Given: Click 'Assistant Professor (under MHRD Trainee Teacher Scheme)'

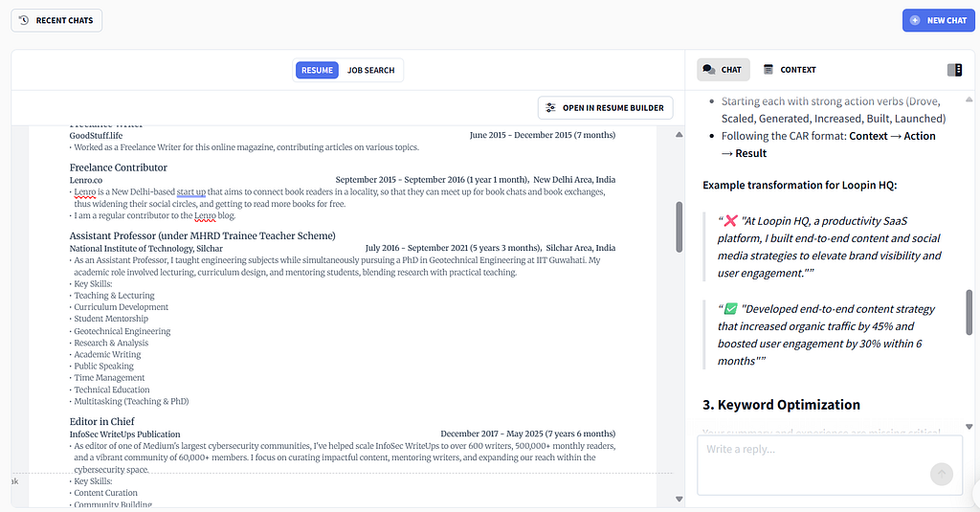Looking at the screenshot, I should coord(203,235).
